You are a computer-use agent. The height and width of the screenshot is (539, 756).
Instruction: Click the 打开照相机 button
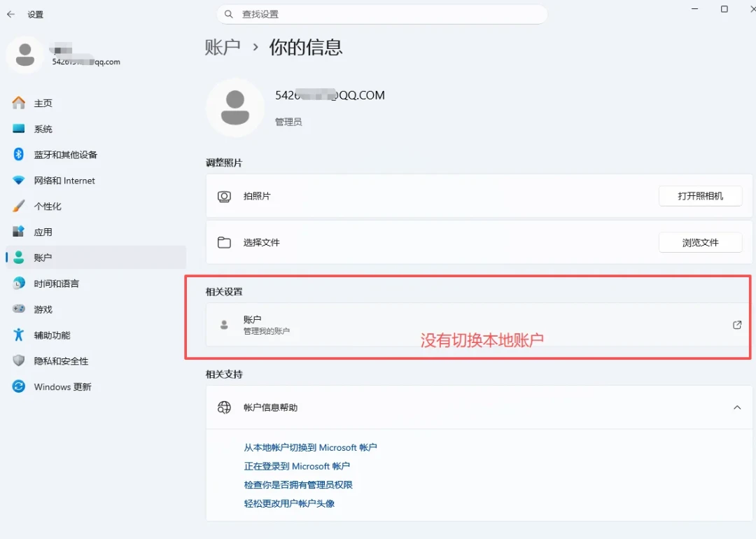700,196
